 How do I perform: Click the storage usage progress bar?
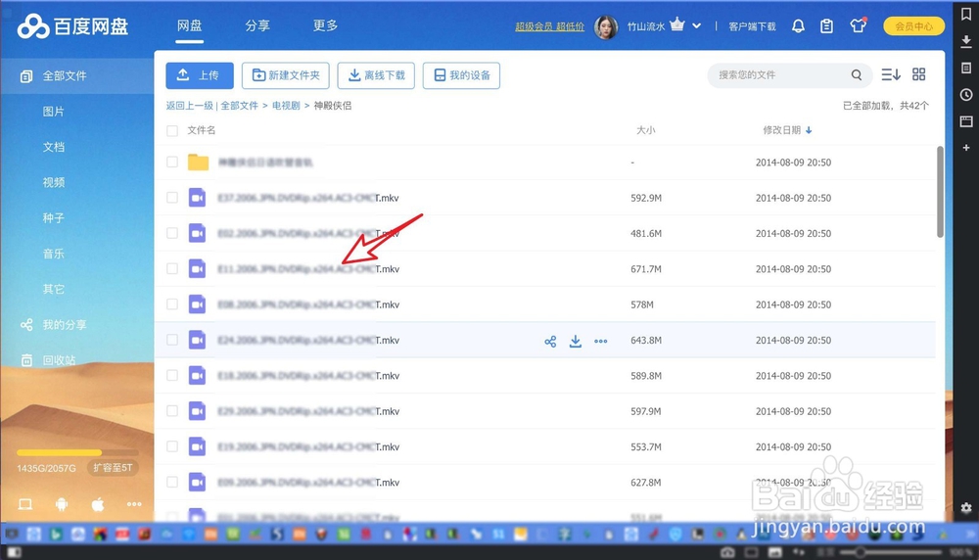77,452
